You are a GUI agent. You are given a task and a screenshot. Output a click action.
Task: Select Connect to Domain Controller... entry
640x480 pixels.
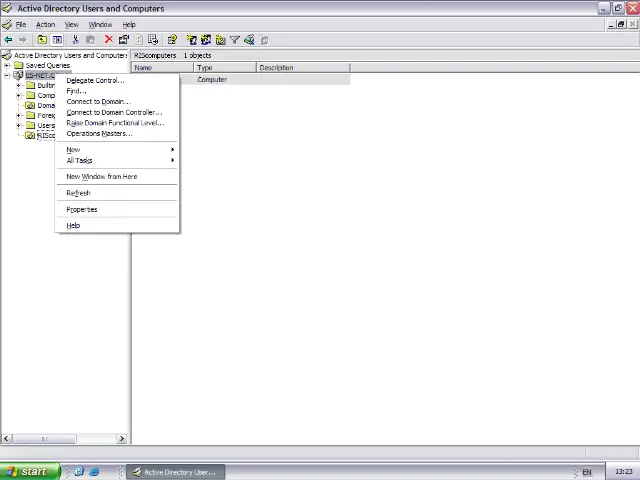click(117, 112)
